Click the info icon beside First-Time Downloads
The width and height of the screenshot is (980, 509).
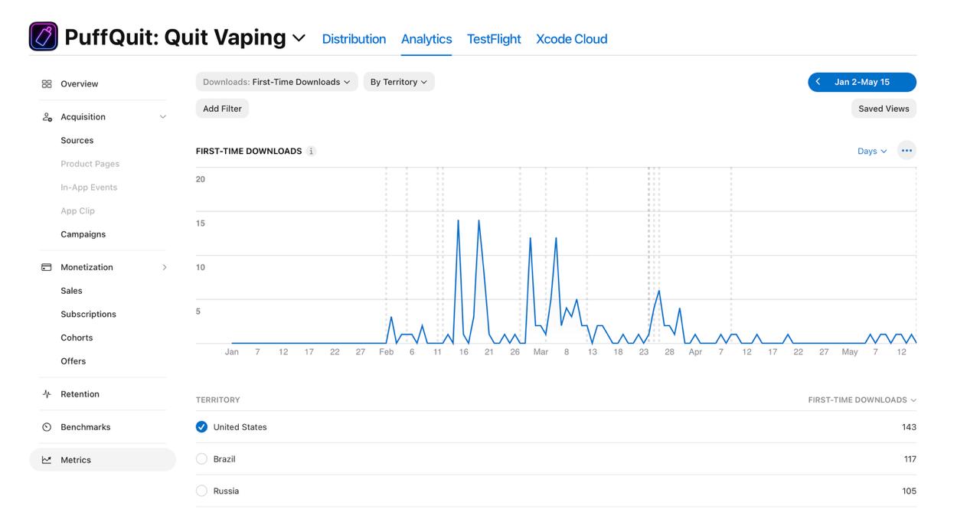tap(311, 152)
